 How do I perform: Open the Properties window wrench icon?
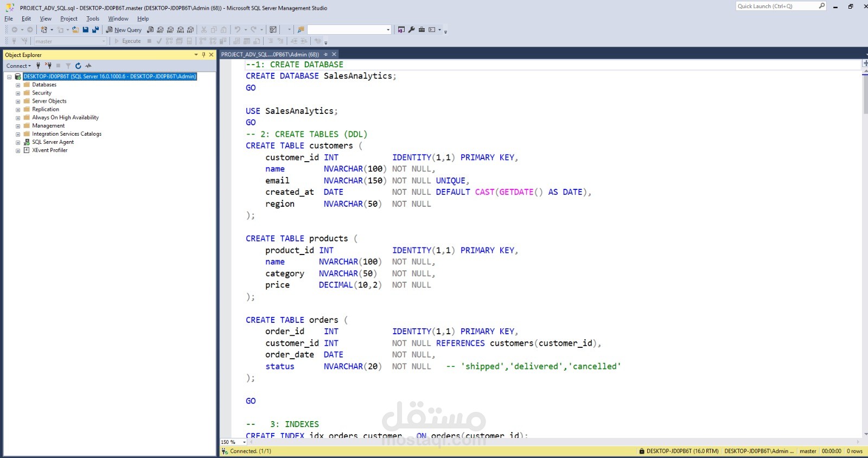tap(412, 29)
